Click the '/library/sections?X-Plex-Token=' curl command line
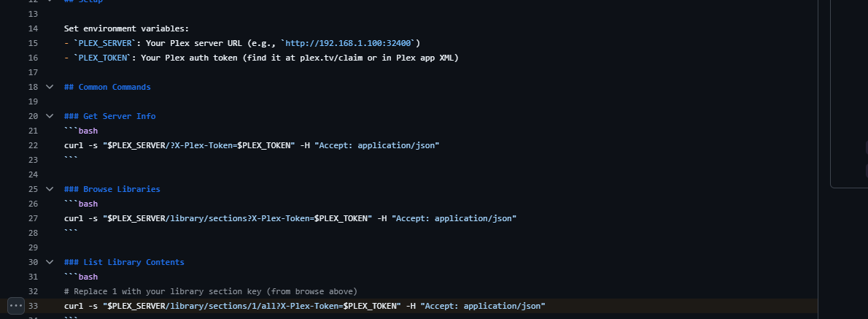 point(290,218)
